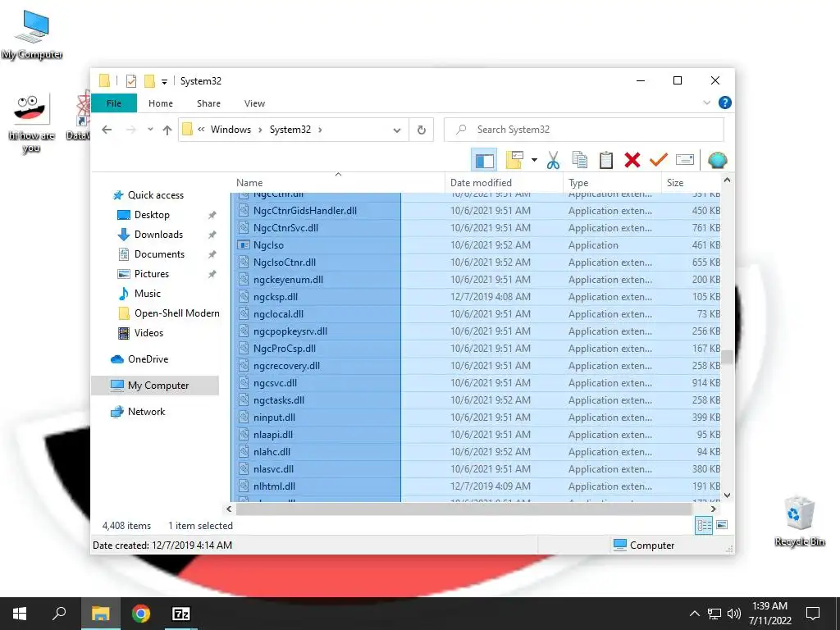
Task: Click the Windows Start button
Action: coord(20,614)
